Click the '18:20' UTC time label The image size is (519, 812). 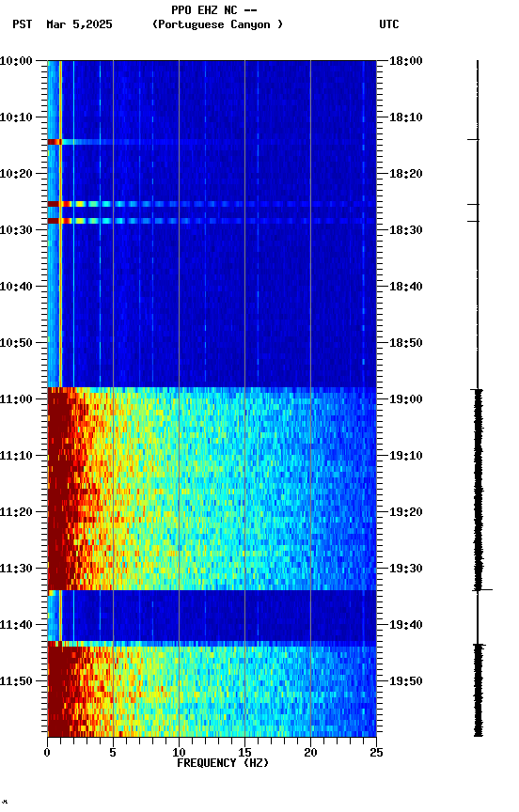[406, 174]
